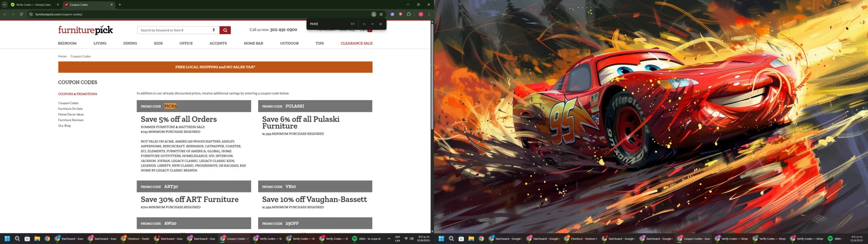Open the CLEARANCE SALE link
Image resolution: width=868 pixels, height=244 pixels.
click(356, 43)
